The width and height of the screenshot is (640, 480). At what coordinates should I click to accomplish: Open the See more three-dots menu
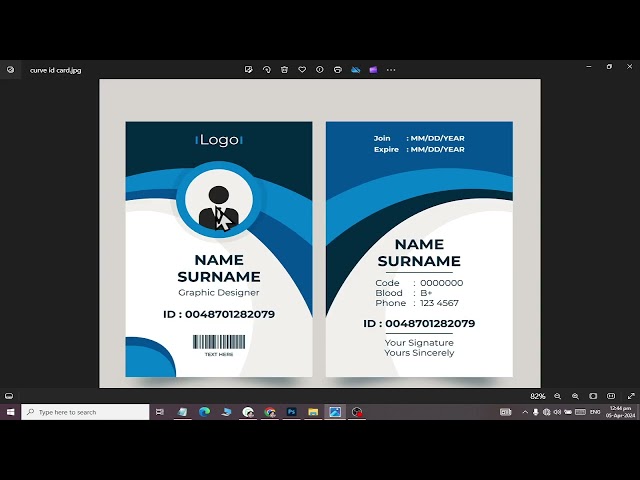click(x=391, y=70)
